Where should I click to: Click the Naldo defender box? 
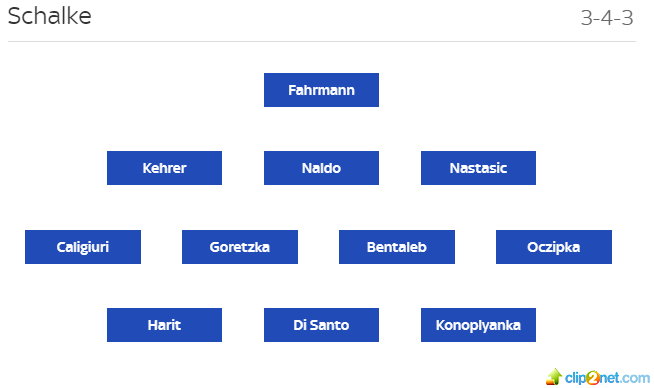321,168
